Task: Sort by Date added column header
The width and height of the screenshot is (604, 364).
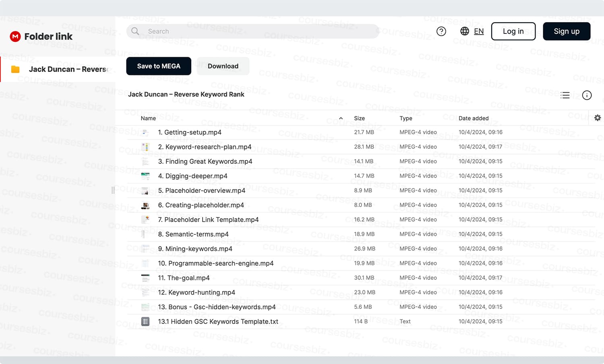Action: [474, 118]
